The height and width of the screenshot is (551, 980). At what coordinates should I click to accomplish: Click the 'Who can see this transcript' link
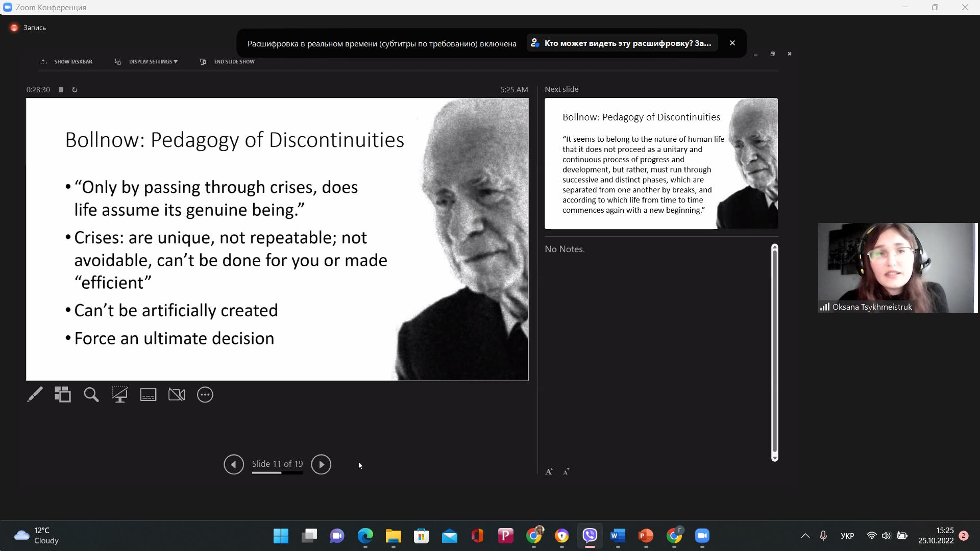[x=627, y=43]
